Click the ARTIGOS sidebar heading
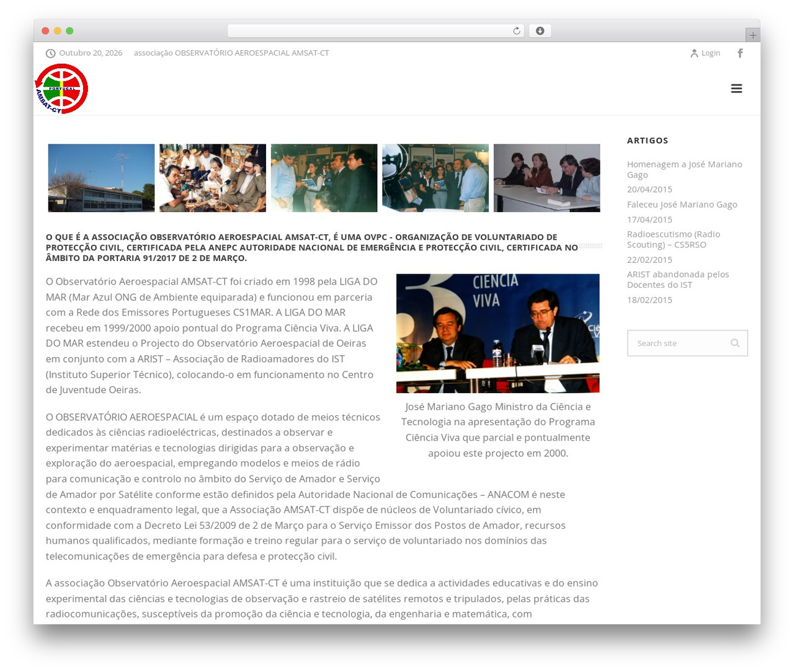 (x=648, y=141)
